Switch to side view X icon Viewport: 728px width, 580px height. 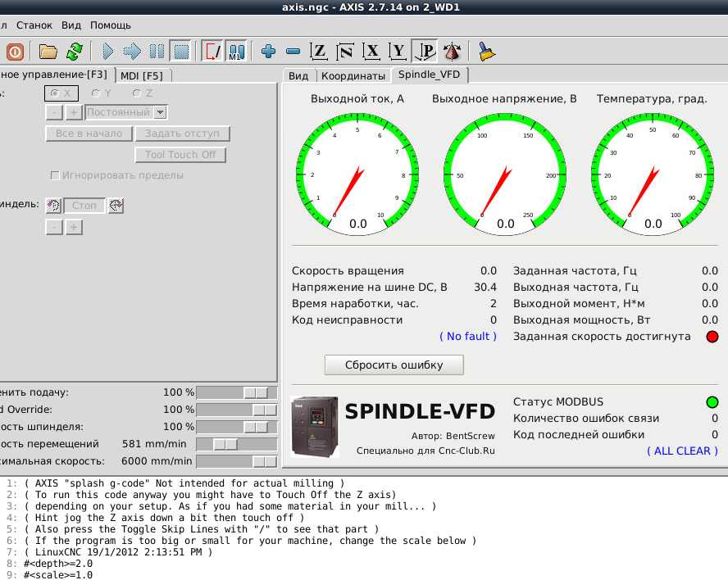(372, 51)
